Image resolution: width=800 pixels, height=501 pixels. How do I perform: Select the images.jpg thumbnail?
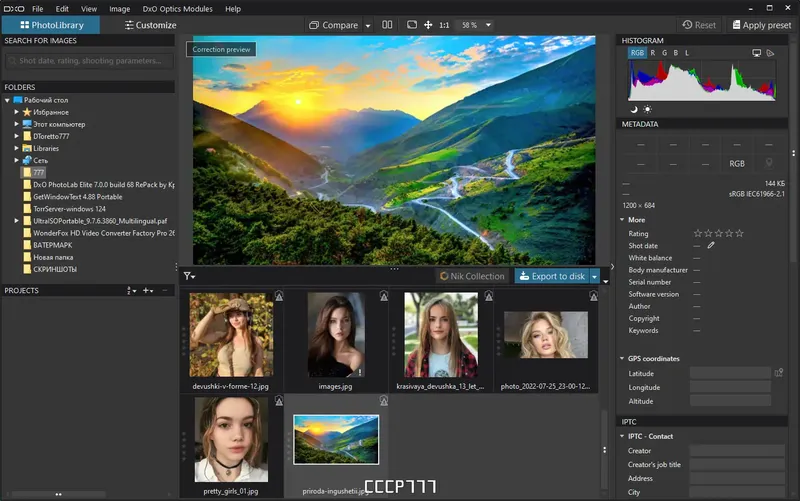pyautogui.click(x=336, y=335)
